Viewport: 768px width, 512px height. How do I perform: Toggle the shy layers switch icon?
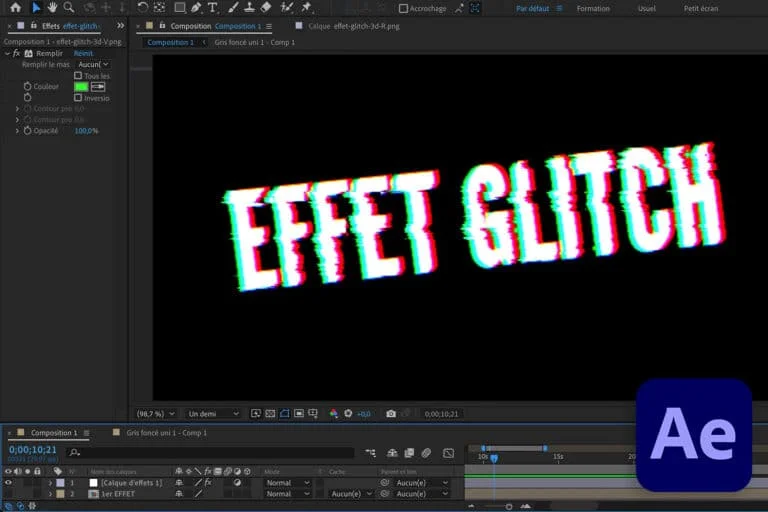(x=392, y=453)
